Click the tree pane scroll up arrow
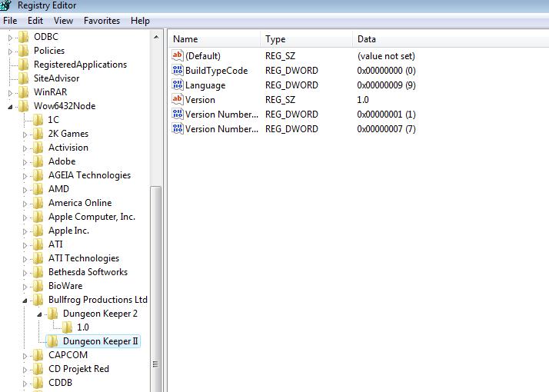 156,37
